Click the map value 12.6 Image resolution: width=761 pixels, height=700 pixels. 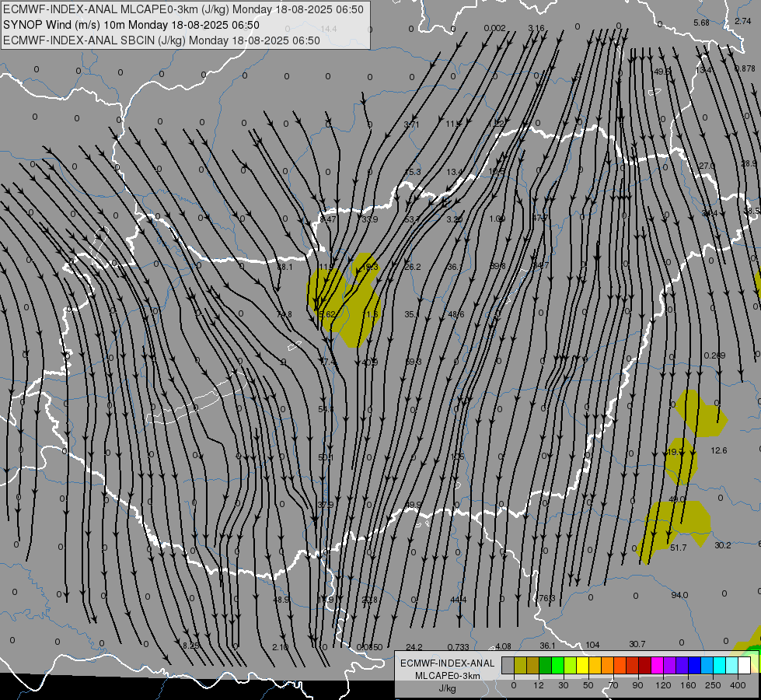click(x=719, y=450)
